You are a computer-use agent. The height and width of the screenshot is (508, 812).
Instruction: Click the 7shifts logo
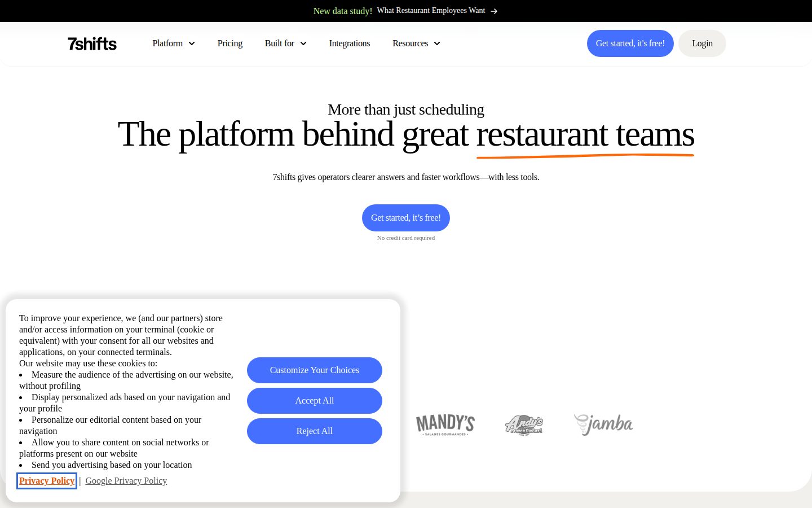(x=92, y=43)
